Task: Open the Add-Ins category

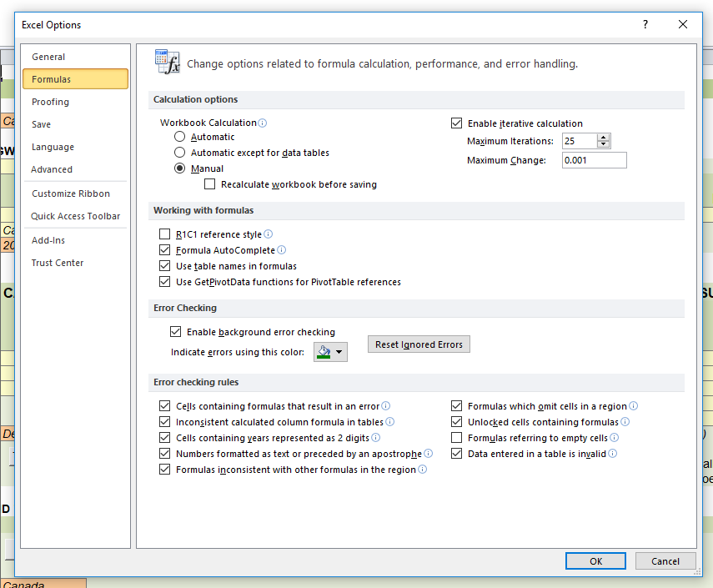Action: (76, 240)
